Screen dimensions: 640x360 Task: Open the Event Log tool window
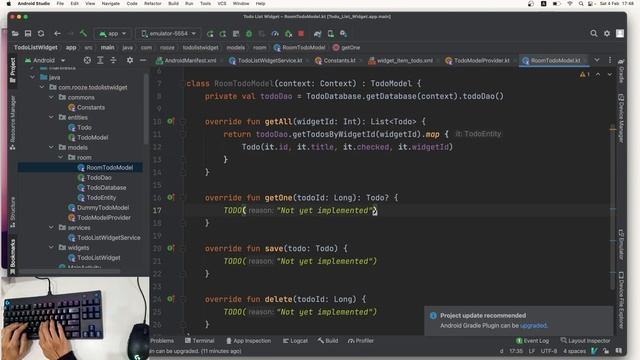coord(533,340)
